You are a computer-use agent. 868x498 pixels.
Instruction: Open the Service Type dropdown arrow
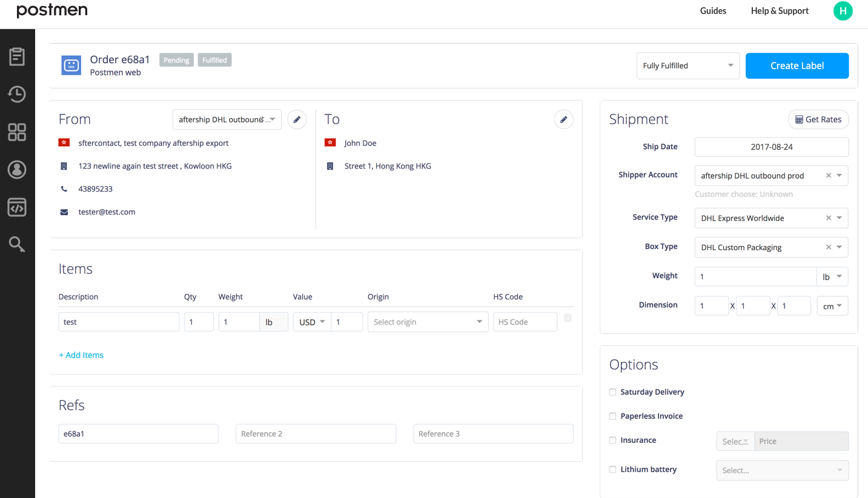(x=840, y=218)
